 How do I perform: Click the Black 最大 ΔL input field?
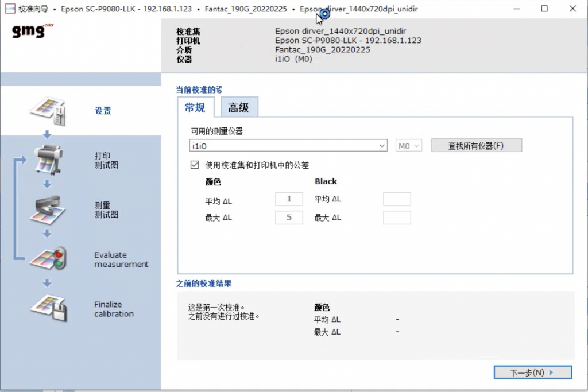[x=397, y=218]
